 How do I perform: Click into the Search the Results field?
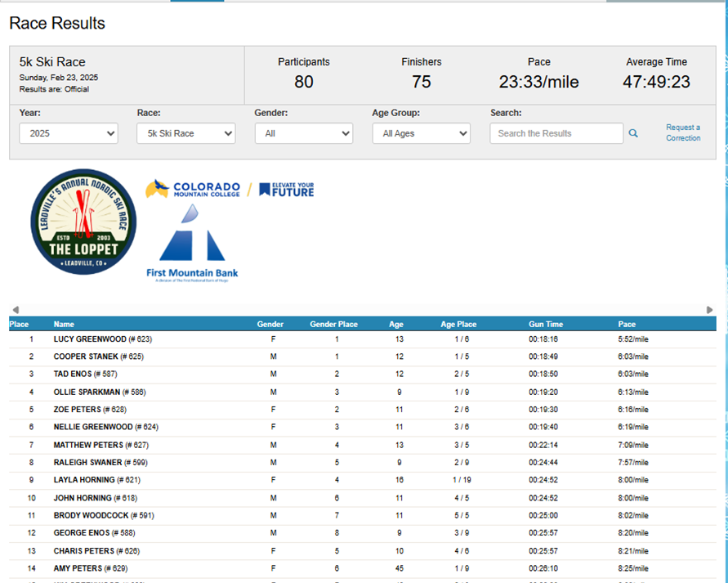556,133
